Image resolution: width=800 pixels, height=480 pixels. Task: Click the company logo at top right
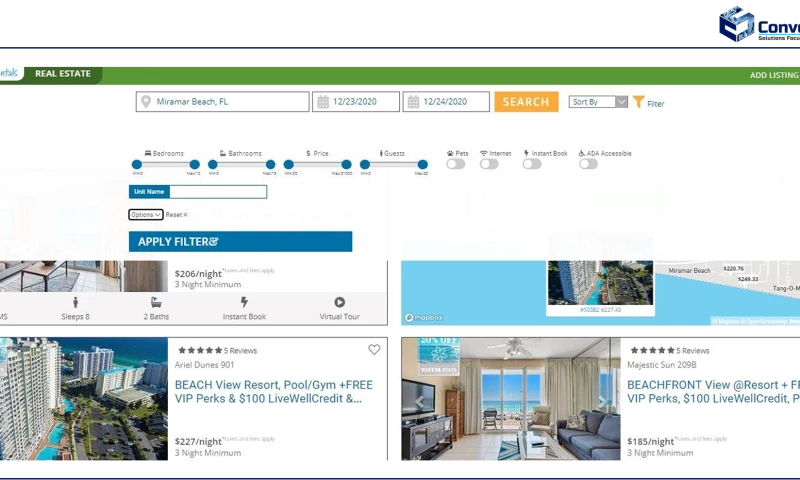pyautogui.click(x=759, y=24)
